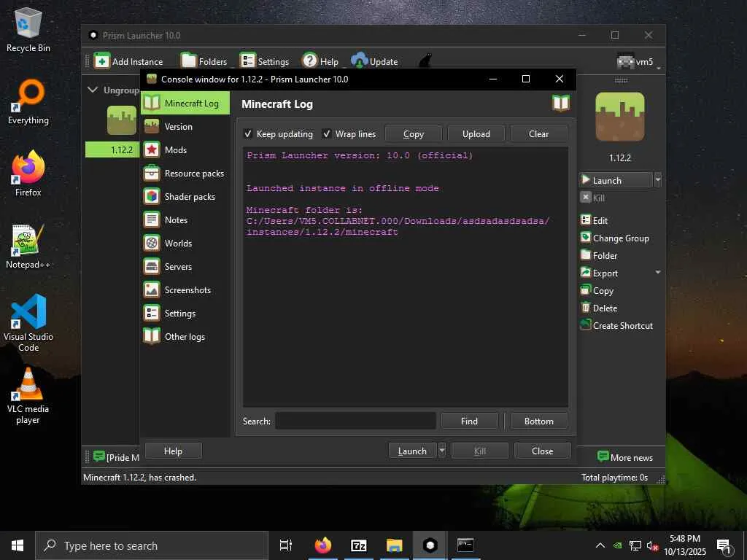
Task: Open Recycle Bin desktop icon
Action: 28,30
